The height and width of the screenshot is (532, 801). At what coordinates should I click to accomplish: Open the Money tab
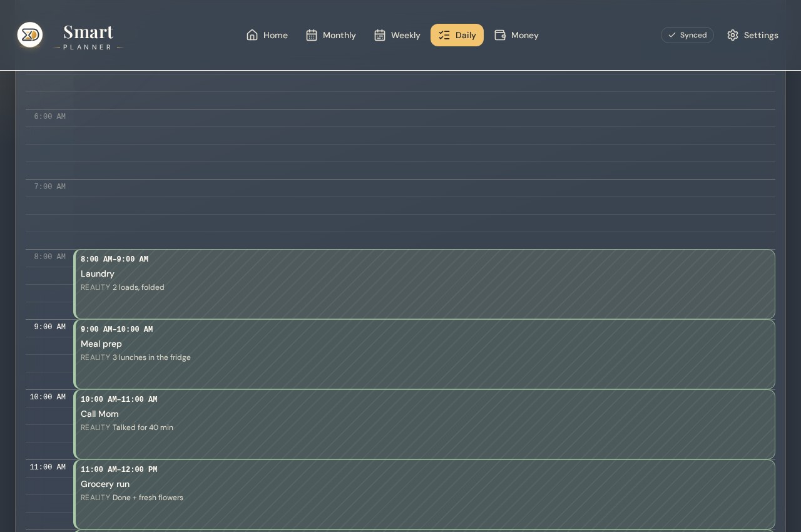coord(516,35)
